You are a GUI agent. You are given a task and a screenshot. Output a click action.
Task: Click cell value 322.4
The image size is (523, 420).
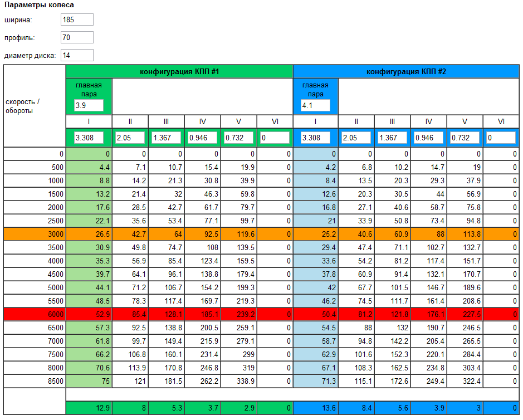click(x=465, y=381)
